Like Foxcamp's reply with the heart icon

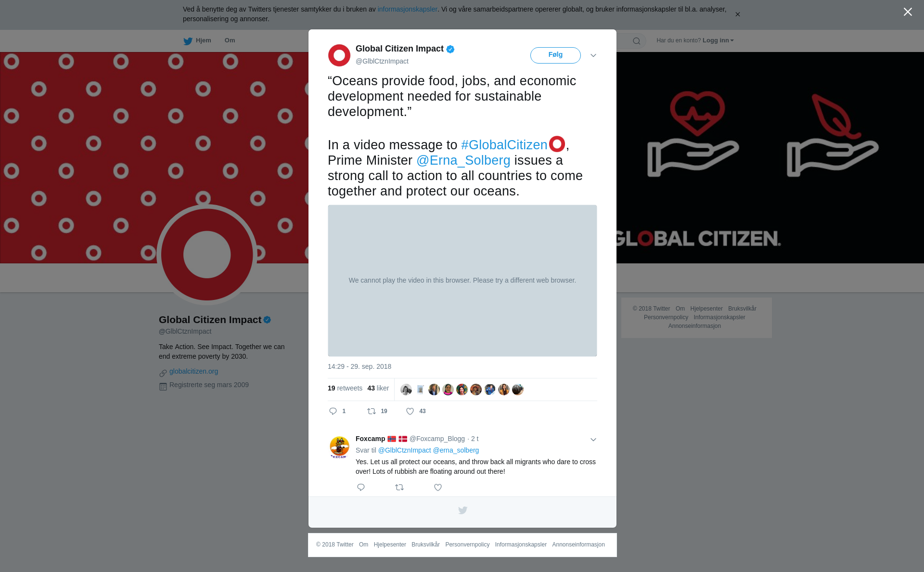click(438, 487)
